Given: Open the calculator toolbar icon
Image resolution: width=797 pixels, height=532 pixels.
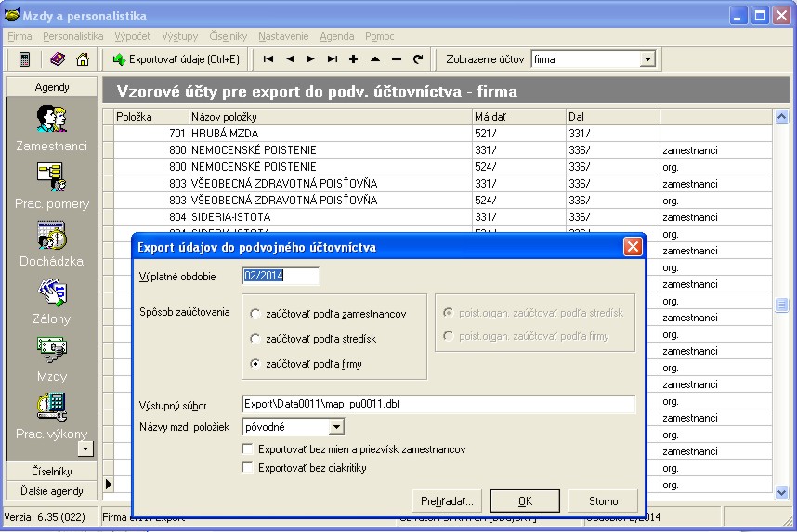Looking at the screenshot, I should click(24, 59).
